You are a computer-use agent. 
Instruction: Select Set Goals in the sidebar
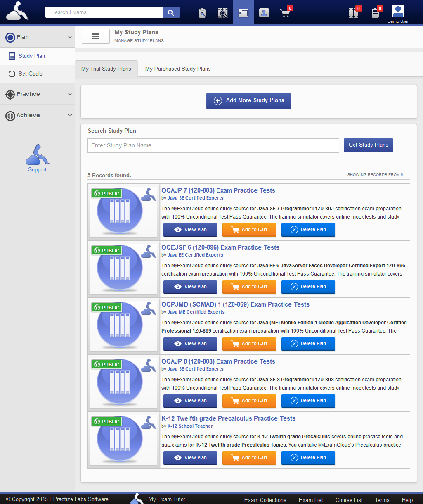(31, 74)
